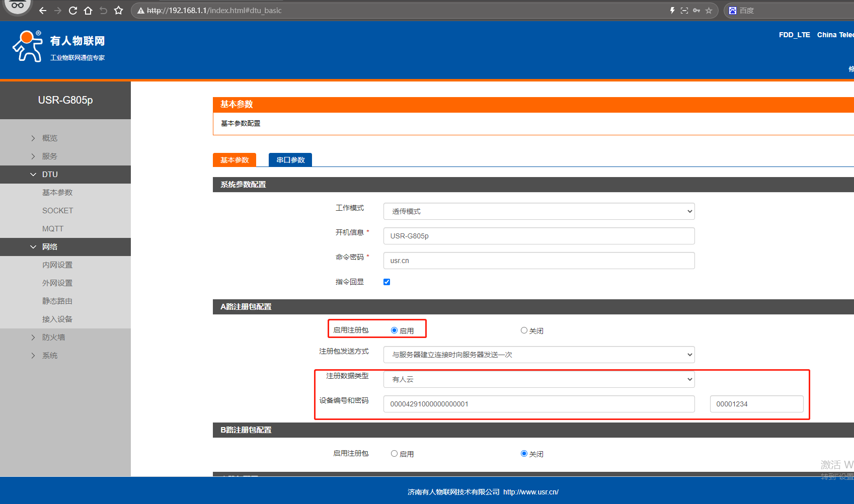
Task: Select 启用 radio for B路 registration packet
Action: pyautogui.click(x=394, y=454)
